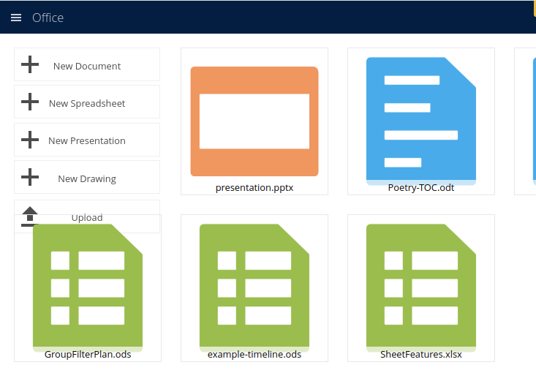Image resolution: width=536 pixels, height=392 pixels.
Task: Create a New Spreadsheet
Action: 87,102
